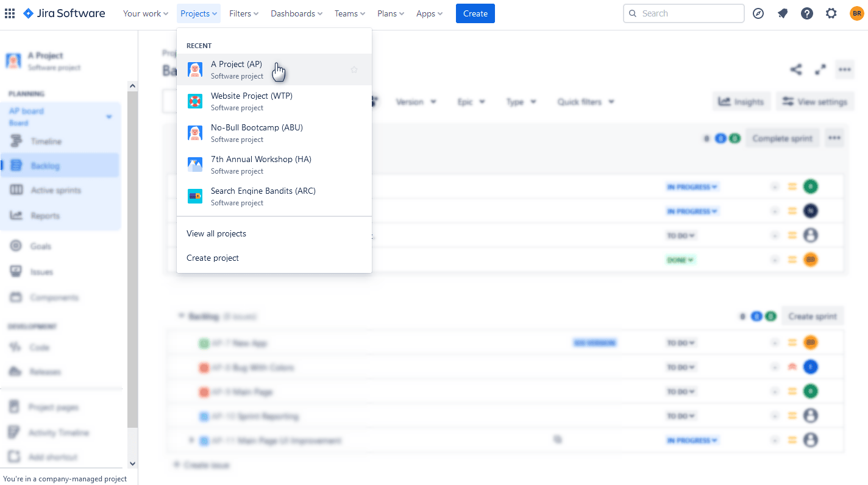Select Website Project (WTP) from the list
The image size is (868, 485).
click(x=274, y=101)
